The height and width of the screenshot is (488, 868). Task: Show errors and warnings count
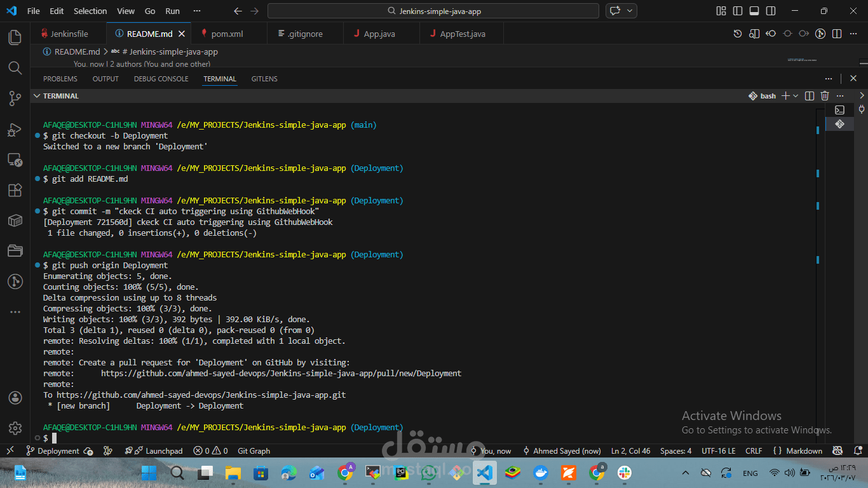click(x=210, y=451)
